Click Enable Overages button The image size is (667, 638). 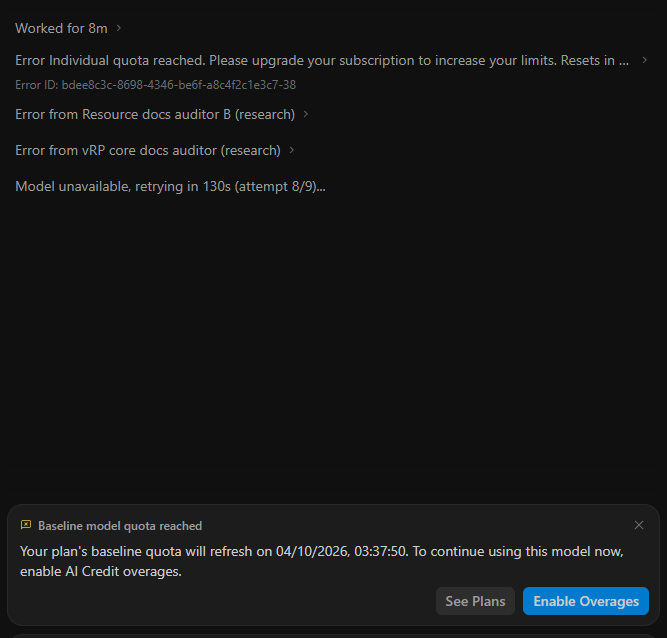(586, 601)
